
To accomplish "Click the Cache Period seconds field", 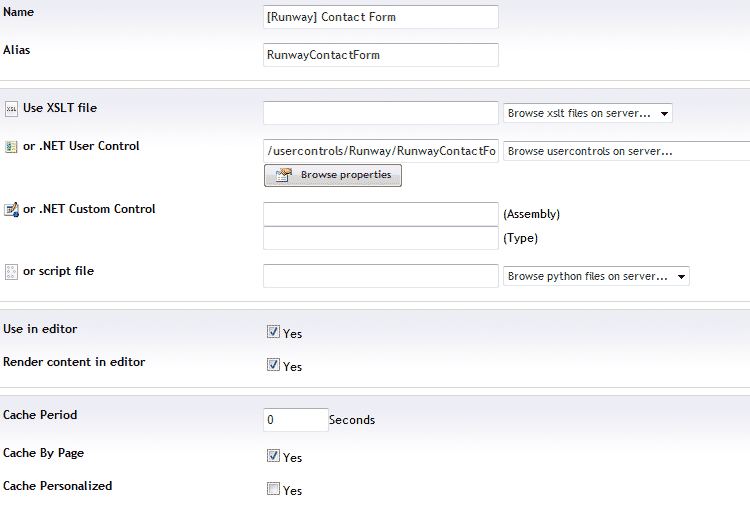I will pyautogui.click(x=295, y=420).
